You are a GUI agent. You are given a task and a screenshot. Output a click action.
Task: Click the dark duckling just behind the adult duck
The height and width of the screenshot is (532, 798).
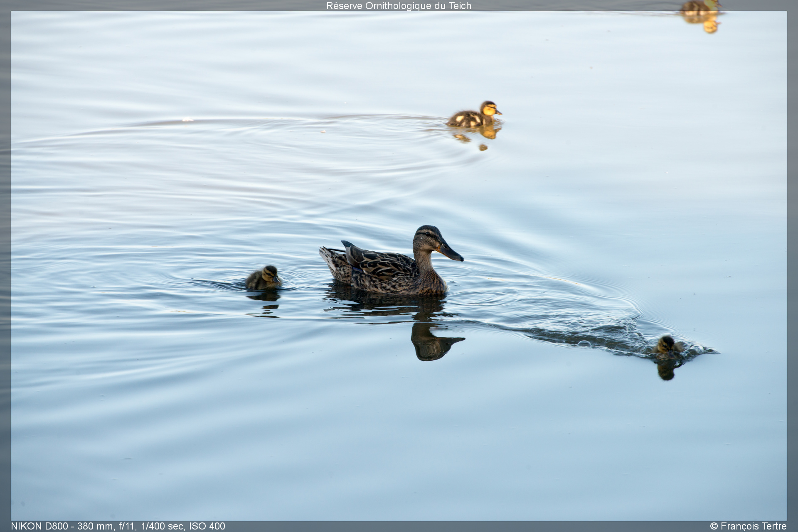pyautogui.click(x=264, y=278)
